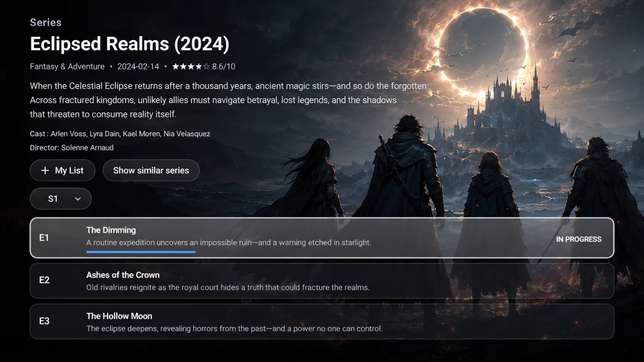Open the S1 season dropdown
This screenshot has width=644, height=362.
pyautogui.click(x=61, y=199)
